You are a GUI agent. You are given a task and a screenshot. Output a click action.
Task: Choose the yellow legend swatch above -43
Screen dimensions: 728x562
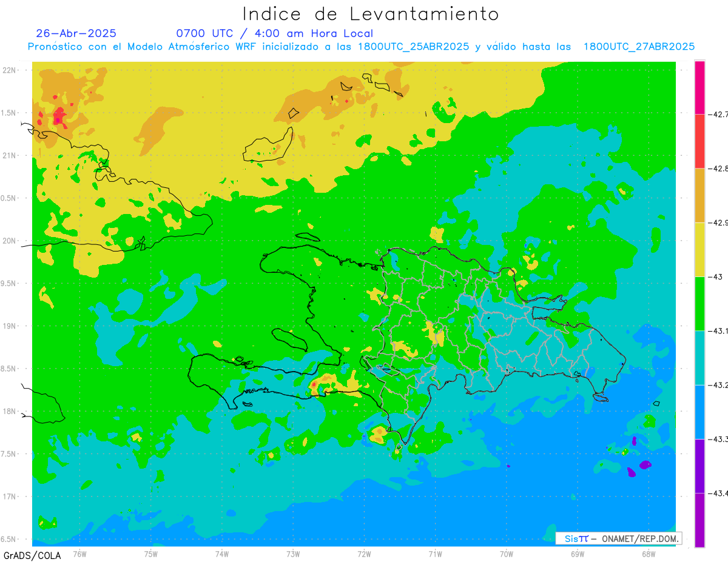click(x=699, y=249)
